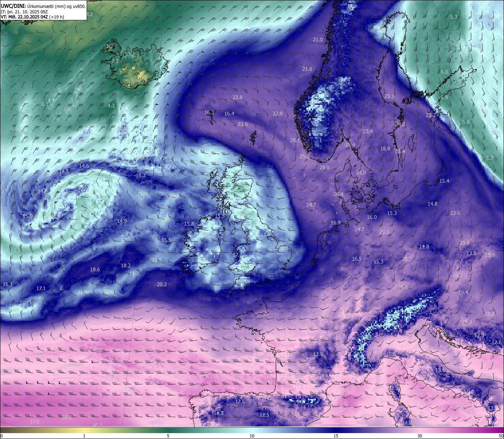Screen dimensions: 504x439
Task: Click the map value 17.1 near the western edge
Action: (x=41, y=288)
